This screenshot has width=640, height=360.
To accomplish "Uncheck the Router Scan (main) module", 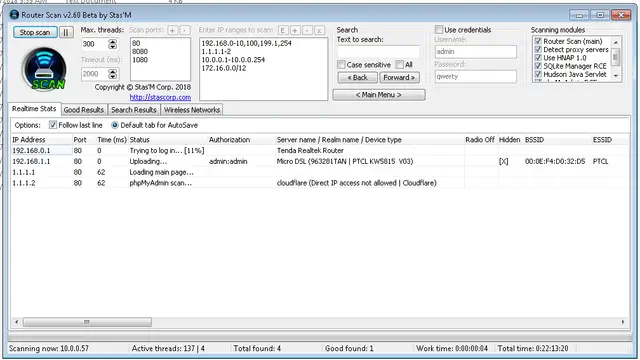I will (538, 41).
